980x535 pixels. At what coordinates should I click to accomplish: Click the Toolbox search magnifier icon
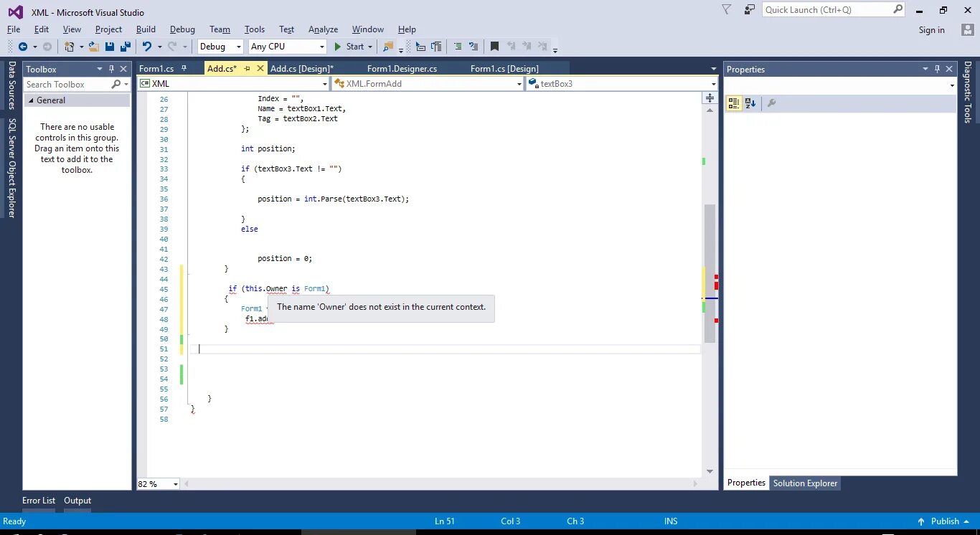click(x=116, y=85)
